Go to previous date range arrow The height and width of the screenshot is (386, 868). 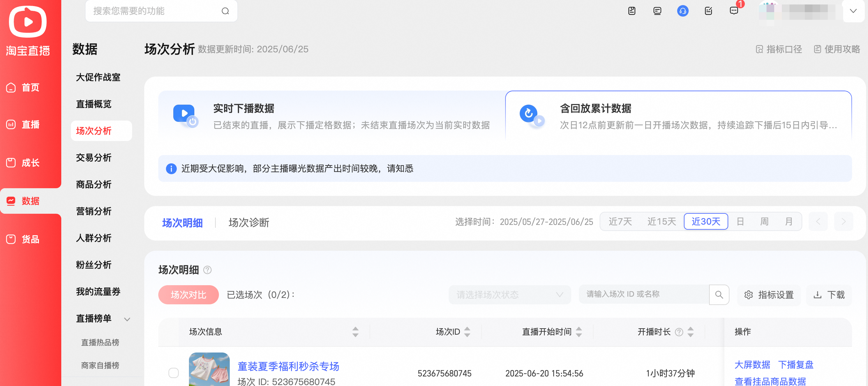(818, 221)
